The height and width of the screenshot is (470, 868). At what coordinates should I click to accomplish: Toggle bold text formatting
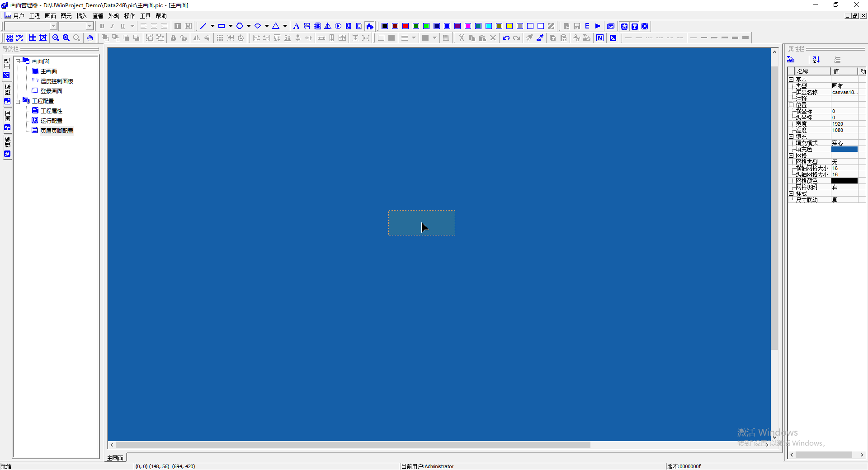[x=102, y=26]
